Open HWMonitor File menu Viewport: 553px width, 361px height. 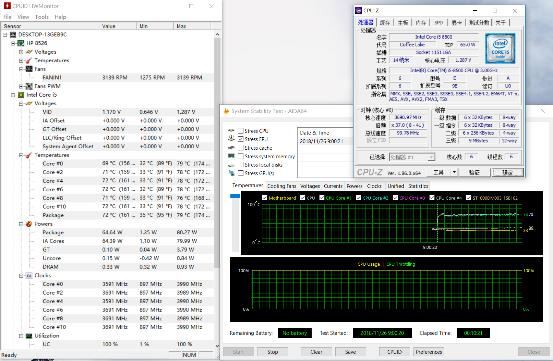[7, 17]
